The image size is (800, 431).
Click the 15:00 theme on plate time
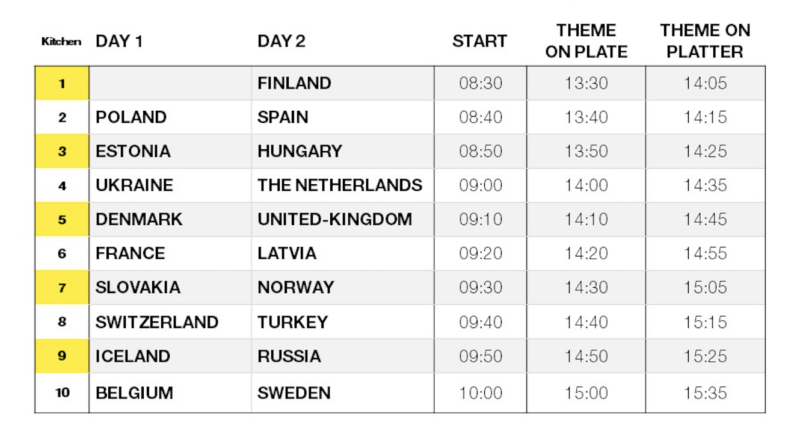pos(586,393)
